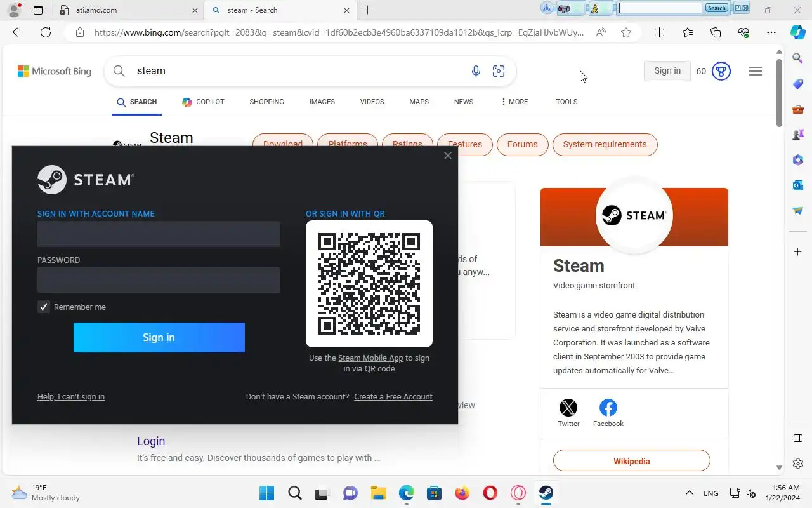
Task: Open the Collections icon
Action: tap(716, 32)
